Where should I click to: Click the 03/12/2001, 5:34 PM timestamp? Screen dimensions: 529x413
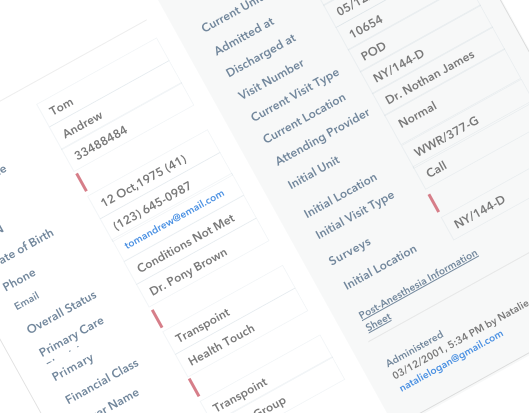(x=438, y=352)
